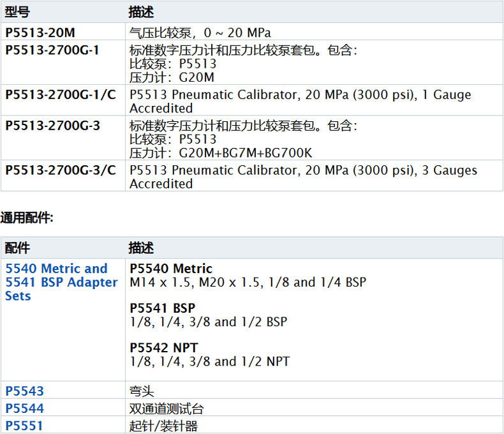Follow the P5551 accessory link
The height and width of the screenshot is (434, 504).
(24, 425)
